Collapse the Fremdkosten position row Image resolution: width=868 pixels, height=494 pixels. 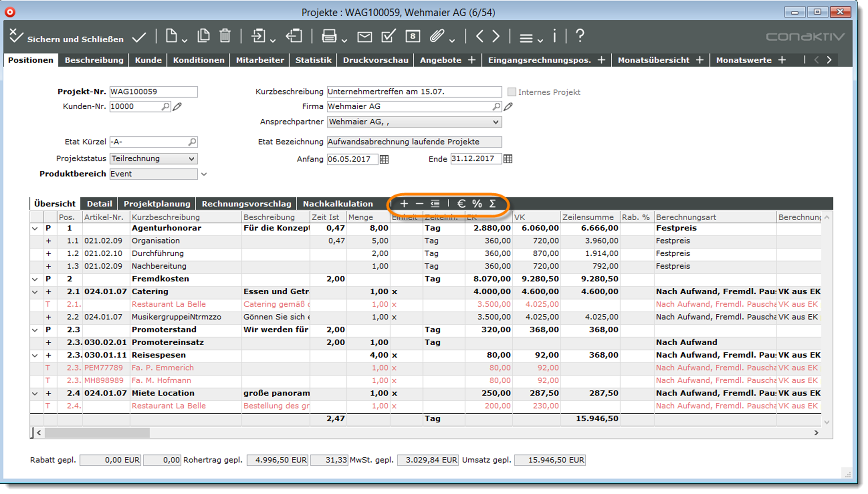[34, 279]
